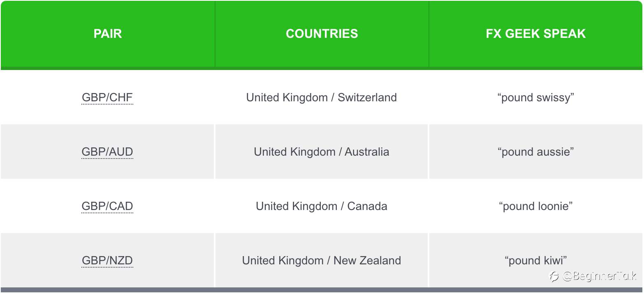Select the GBP/CAD pair link
The width and height of the screenshot is (644, 294).
click(x=107, y=206)
